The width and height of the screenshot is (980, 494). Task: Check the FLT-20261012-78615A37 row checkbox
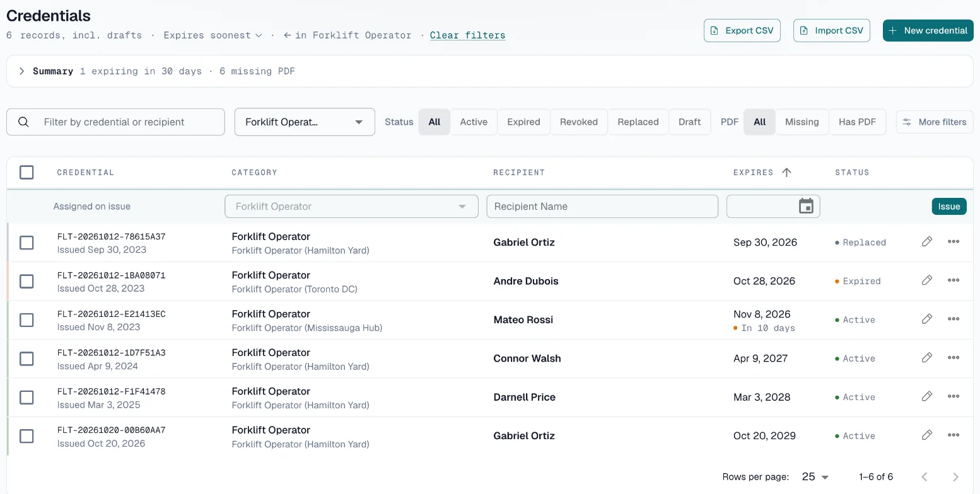[26, 243]
